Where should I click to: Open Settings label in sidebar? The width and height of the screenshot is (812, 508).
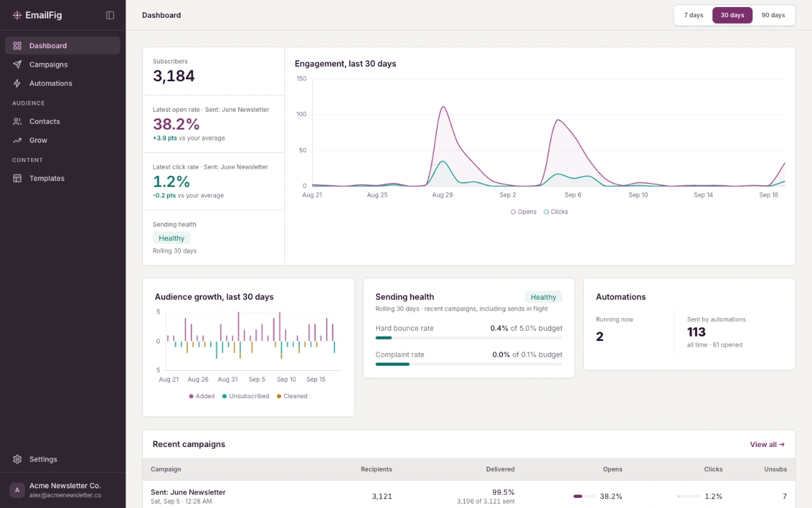coord(43,459)
